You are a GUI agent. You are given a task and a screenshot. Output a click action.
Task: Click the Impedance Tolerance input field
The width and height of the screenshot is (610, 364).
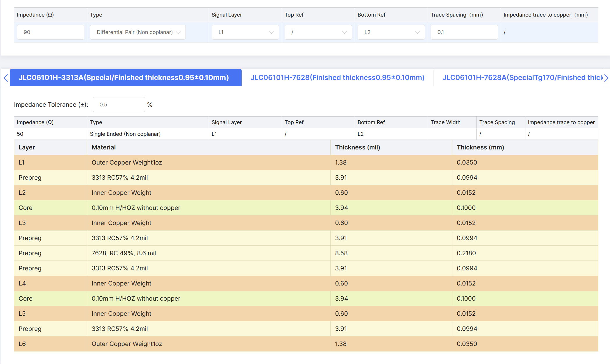(119, 105)
